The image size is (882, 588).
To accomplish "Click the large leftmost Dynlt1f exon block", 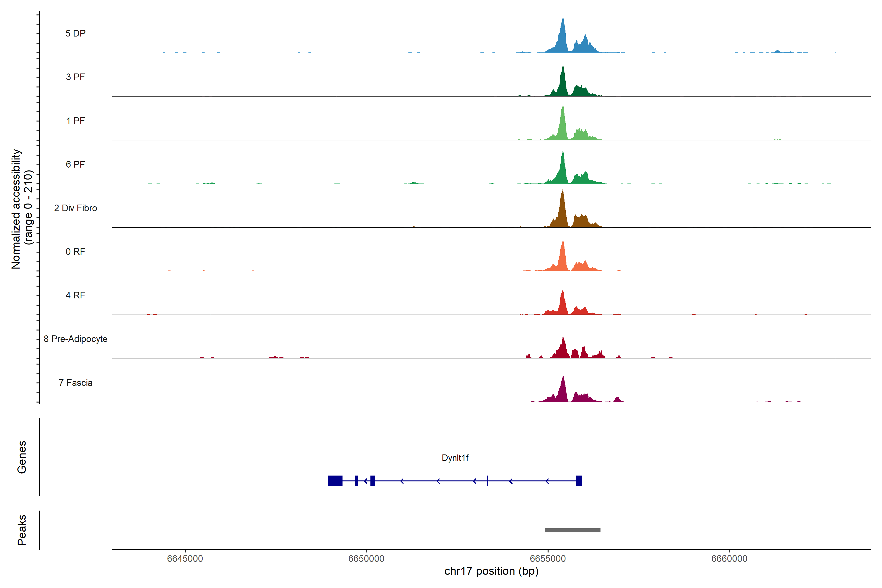I will click(335, 481).
